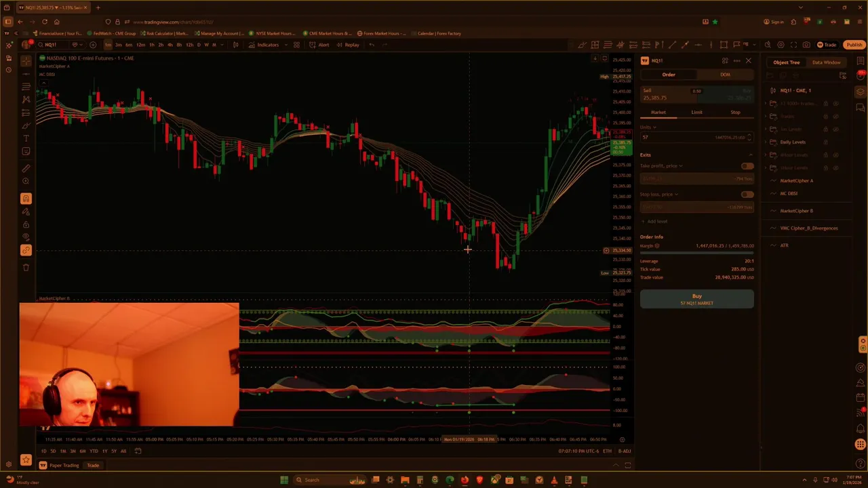Open the Windows Start menu
The image size is (868, 488).
(284, 480)
